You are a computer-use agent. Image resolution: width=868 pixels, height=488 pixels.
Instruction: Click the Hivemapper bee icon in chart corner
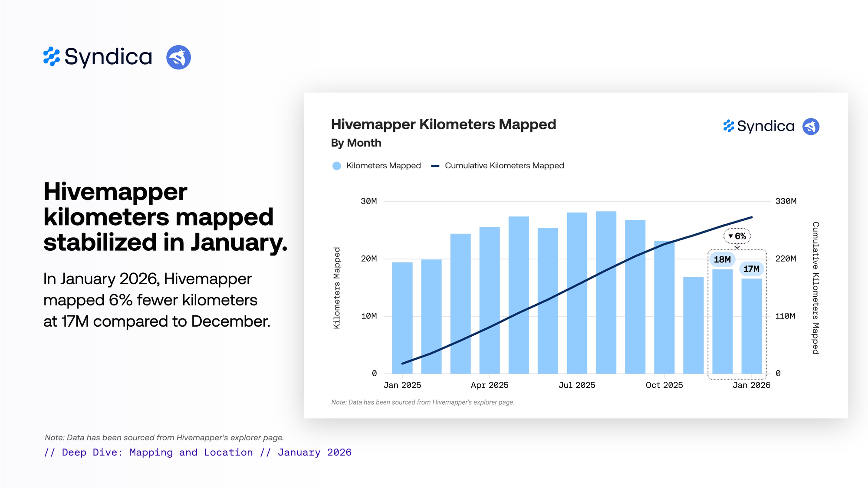811,127
